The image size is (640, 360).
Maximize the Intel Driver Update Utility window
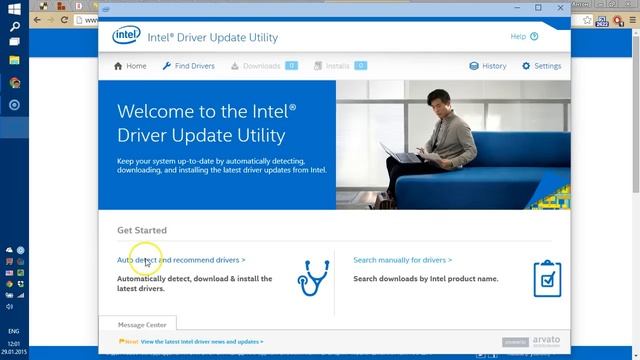click(538, 8)
